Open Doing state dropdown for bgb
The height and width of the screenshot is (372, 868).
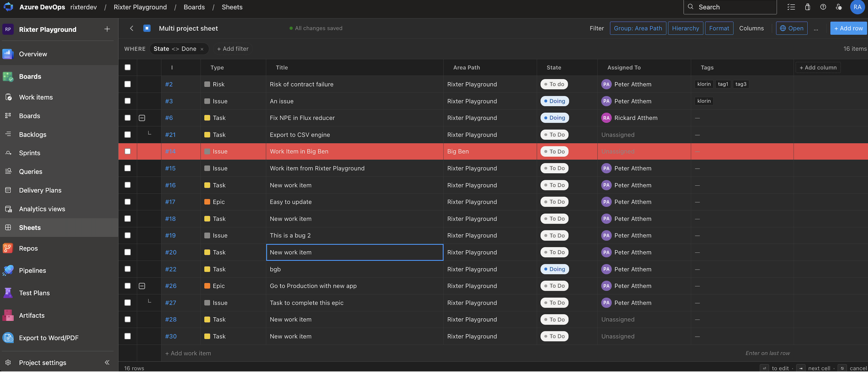point(554,269)
